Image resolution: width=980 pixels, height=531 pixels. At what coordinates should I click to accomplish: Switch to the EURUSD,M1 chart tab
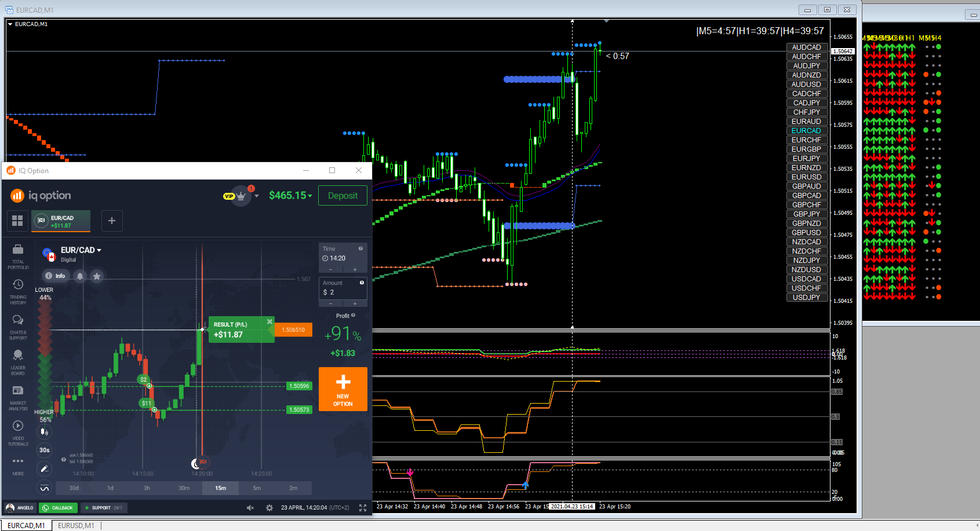tap(76, 526)
